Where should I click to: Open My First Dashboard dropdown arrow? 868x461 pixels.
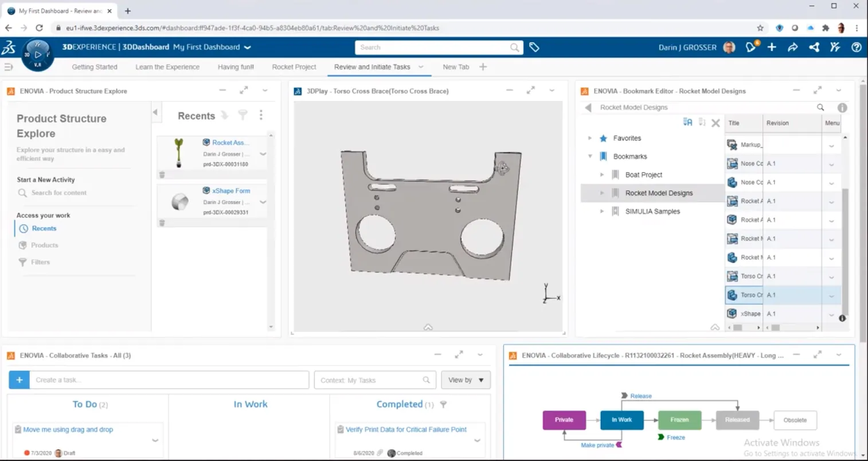tap(248, 47)
